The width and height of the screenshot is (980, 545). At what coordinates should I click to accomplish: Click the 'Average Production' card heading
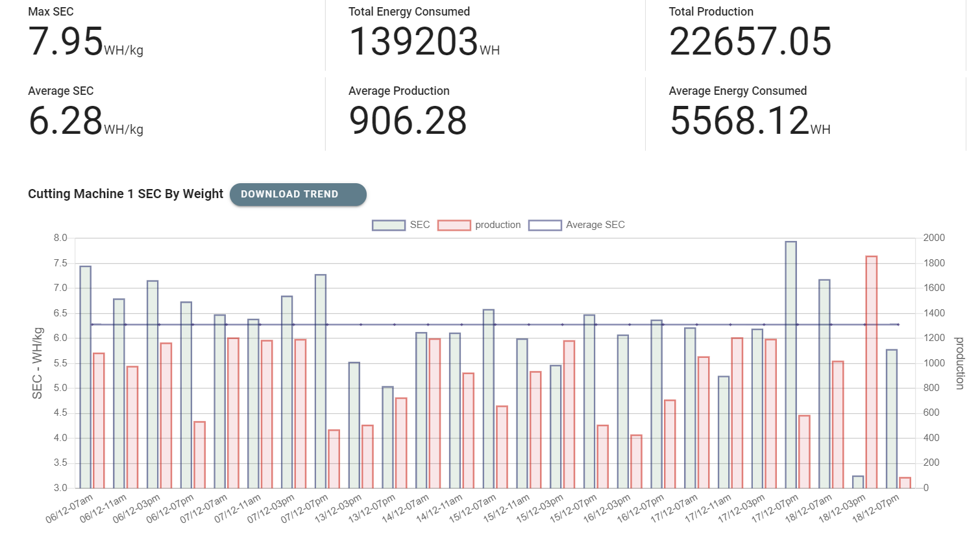[399, 91]
